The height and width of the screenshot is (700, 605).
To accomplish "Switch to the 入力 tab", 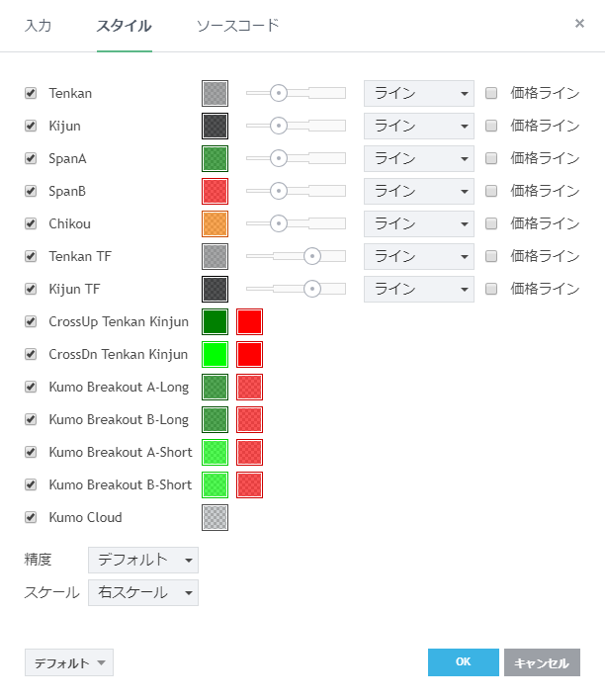I will 38,26.
